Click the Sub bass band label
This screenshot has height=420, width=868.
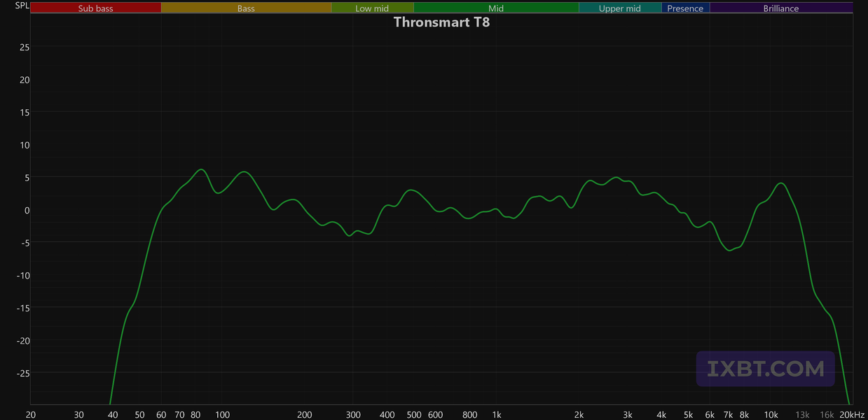[x=96, y=8]
